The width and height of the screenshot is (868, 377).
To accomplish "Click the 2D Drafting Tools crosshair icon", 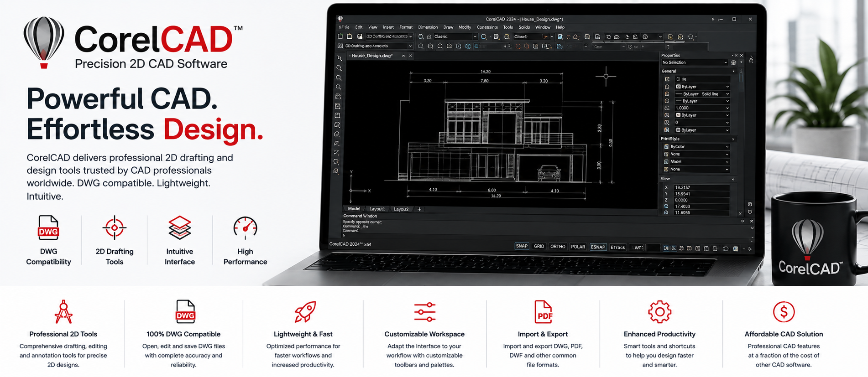I will [x=114, y=227].
